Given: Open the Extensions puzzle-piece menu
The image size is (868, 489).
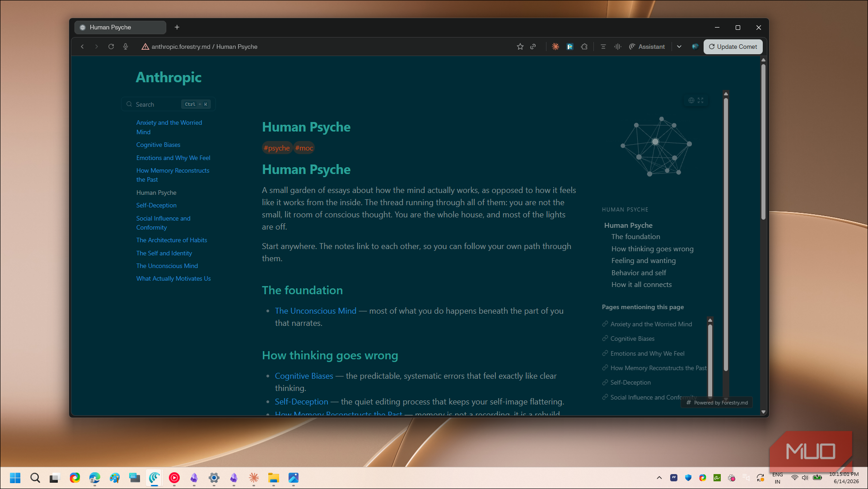Looking at the screenshot, I should [x=584, y=47].
